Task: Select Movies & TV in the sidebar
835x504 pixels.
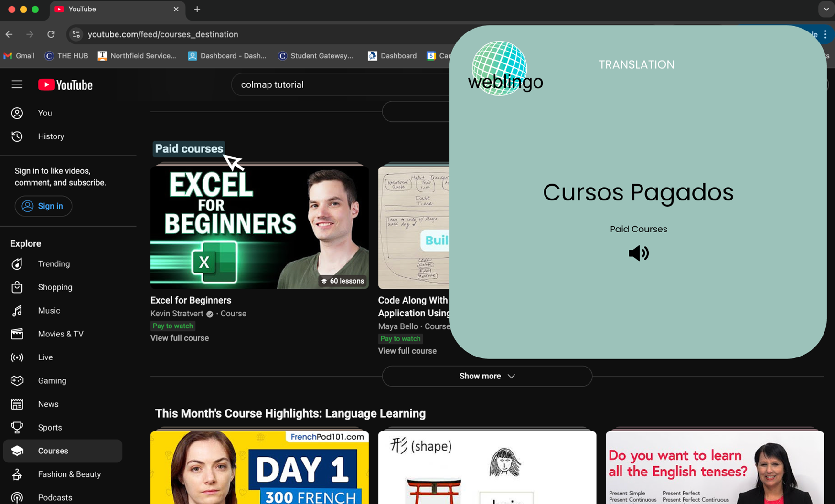Action: tap(61, 334)
